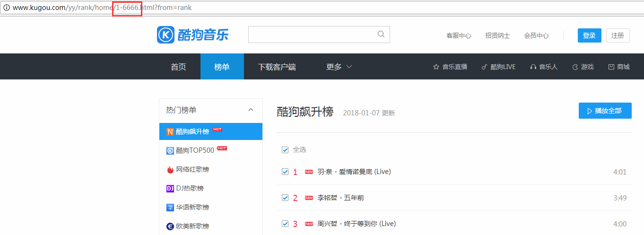Screen dimensions: 644x235
Task: Select 酷狗飙升榜 in the sidebar
Action: 211,132
